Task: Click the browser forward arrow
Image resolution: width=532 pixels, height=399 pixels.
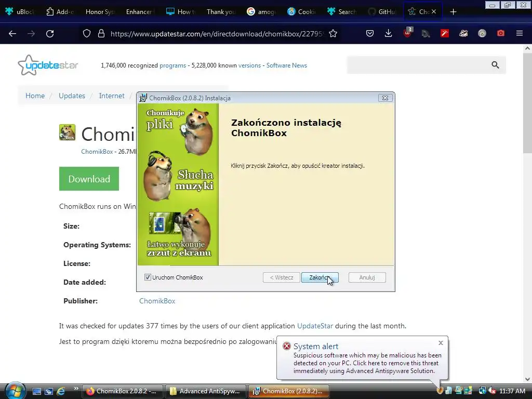Action: pos(31,34)
